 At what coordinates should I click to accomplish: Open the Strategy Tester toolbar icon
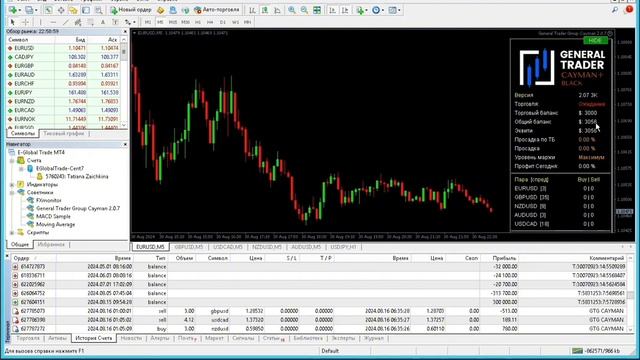pos(98,10)
